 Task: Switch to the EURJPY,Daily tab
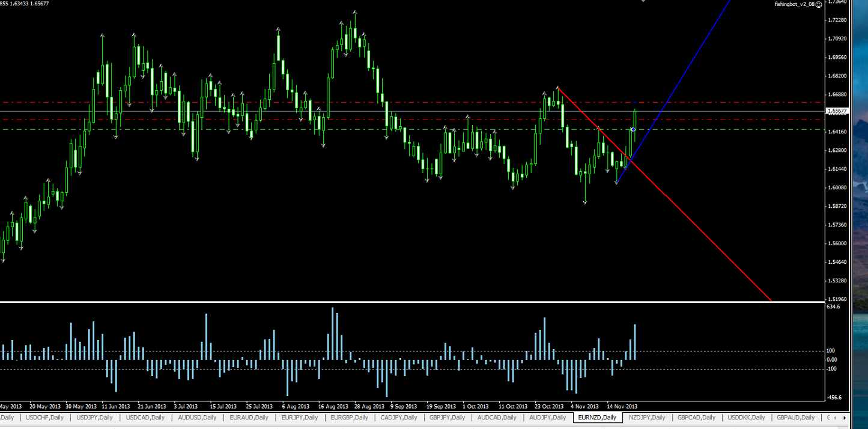click(299, 418)
